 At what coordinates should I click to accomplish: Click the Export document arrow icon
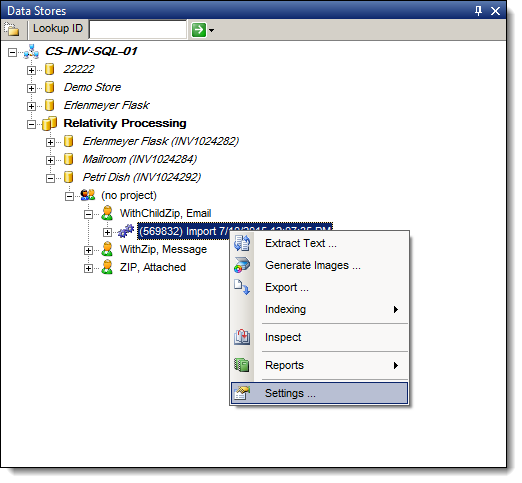(242, 287)
